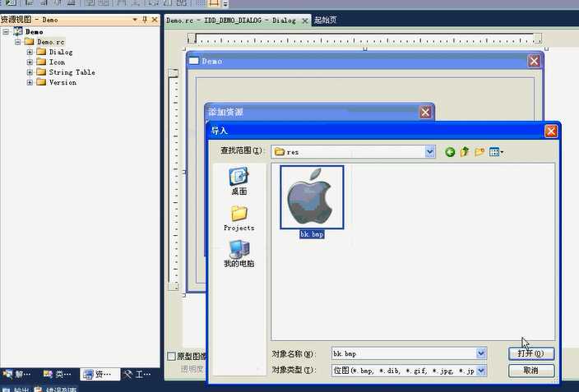Image resolution: width=579 pixels, height=392 pixels.
Task: Open My Computer (我的电脑) shortcut
Action: [x=239, y=254]
